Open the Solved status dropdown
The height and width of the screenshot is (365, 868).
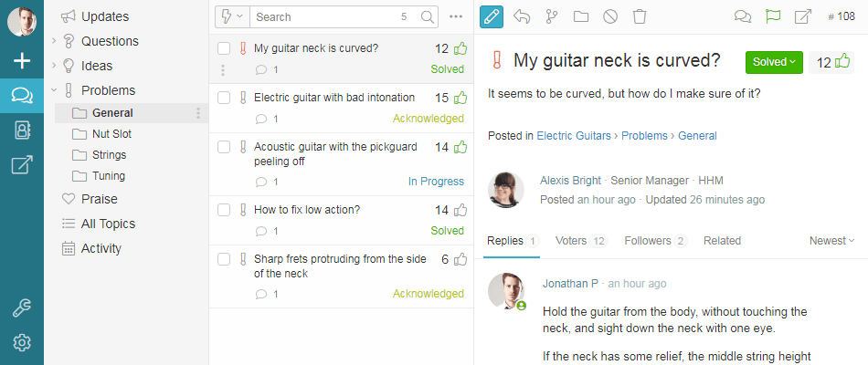click(774, 62)
